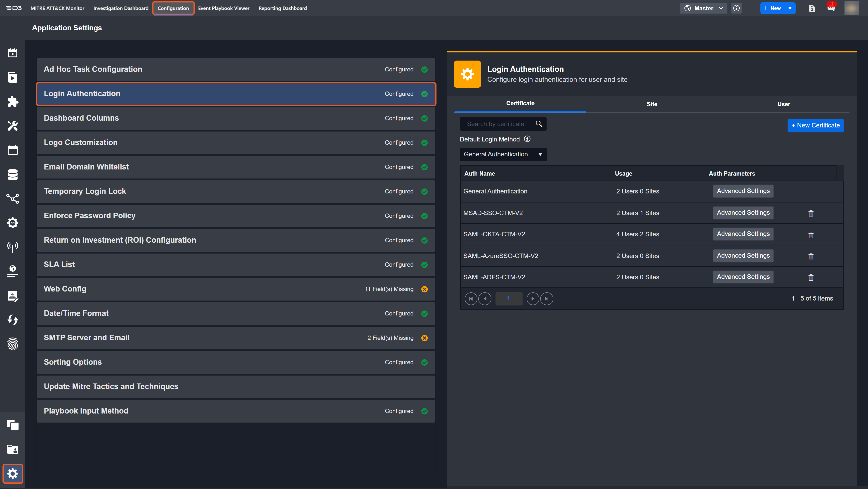Expand the New button dropdown arrow

790,8
